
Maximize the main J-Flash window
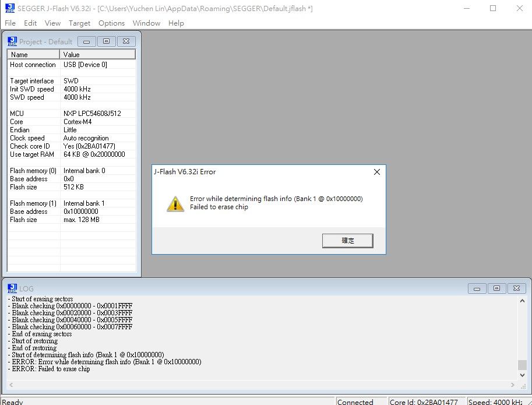click(493, 8)
